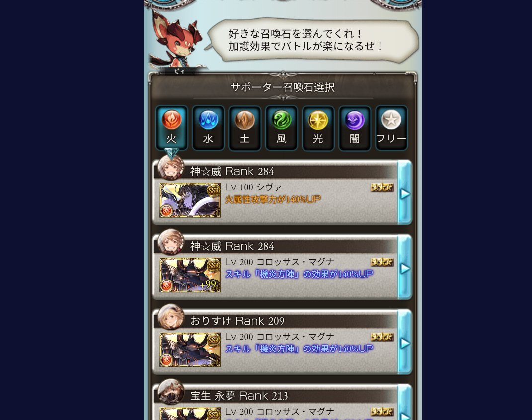Click the blue arrow on 神☆威's Colossus row
The image size is (532, 420).
coord(405,268)
